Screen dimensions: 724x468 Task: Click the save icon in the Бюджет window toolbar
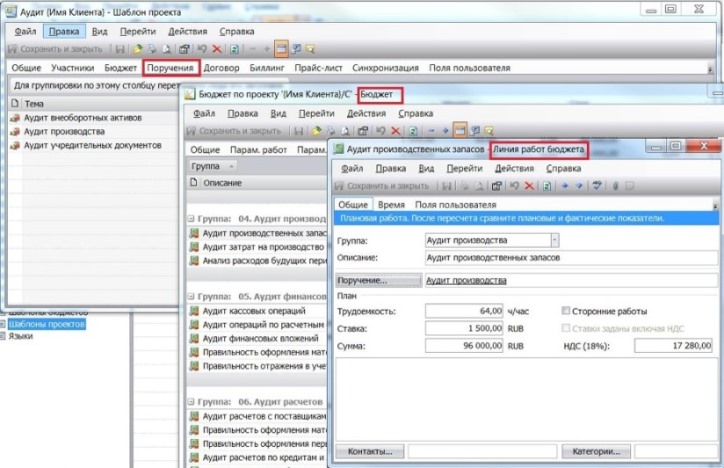299,131
